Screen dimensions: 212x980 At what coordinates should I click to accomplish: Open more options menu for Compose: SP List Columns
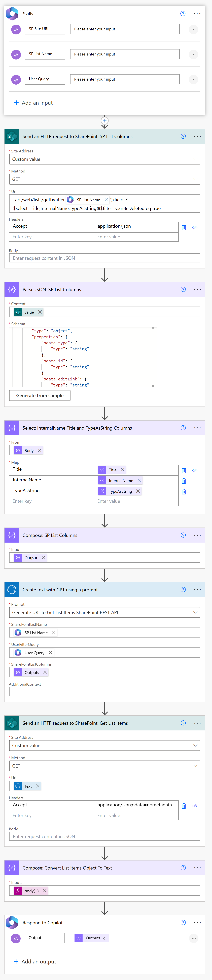tap(197, 535)
